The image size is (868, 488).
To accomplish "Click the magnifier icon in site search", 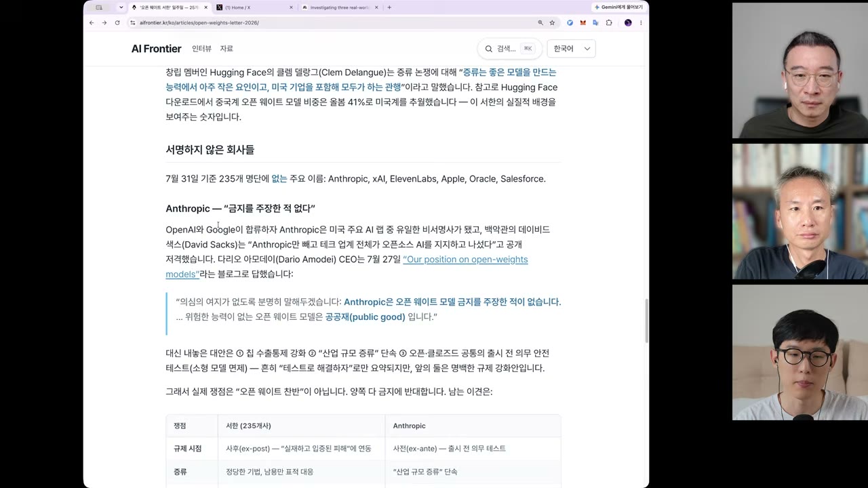I will 488,49.
